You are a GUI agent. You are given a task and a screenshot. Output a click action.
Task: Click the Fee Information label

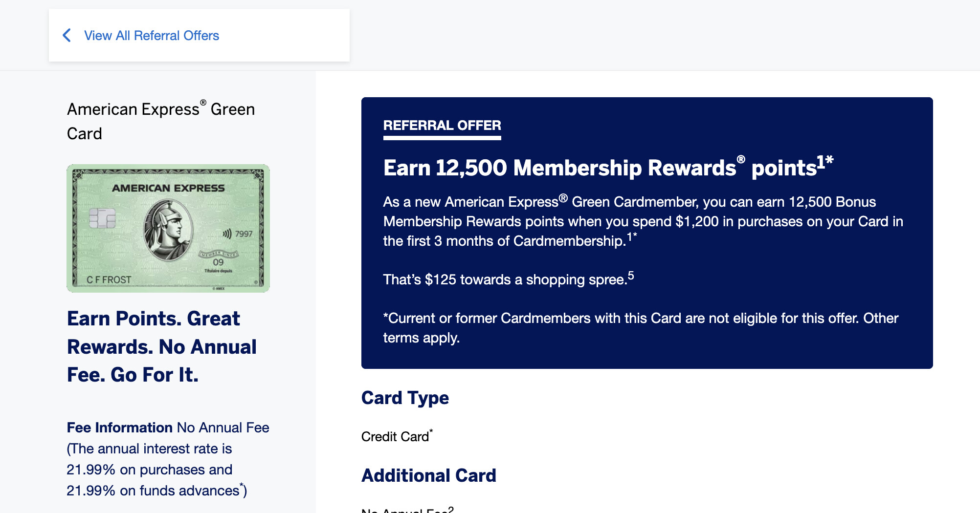tap(120, 427)
